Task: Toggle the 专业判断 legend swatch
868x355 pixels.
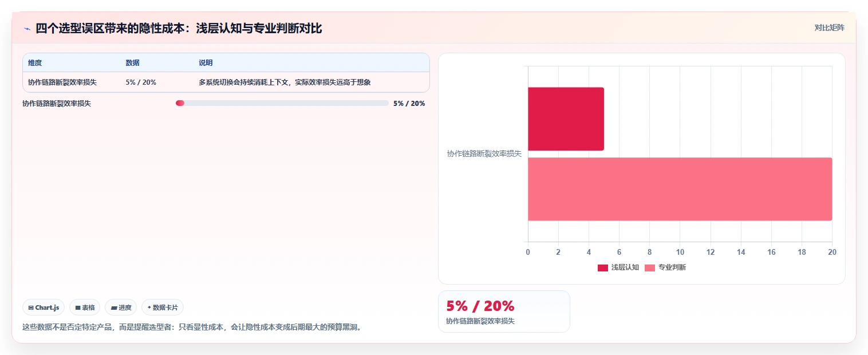Action: coord(649,267)
